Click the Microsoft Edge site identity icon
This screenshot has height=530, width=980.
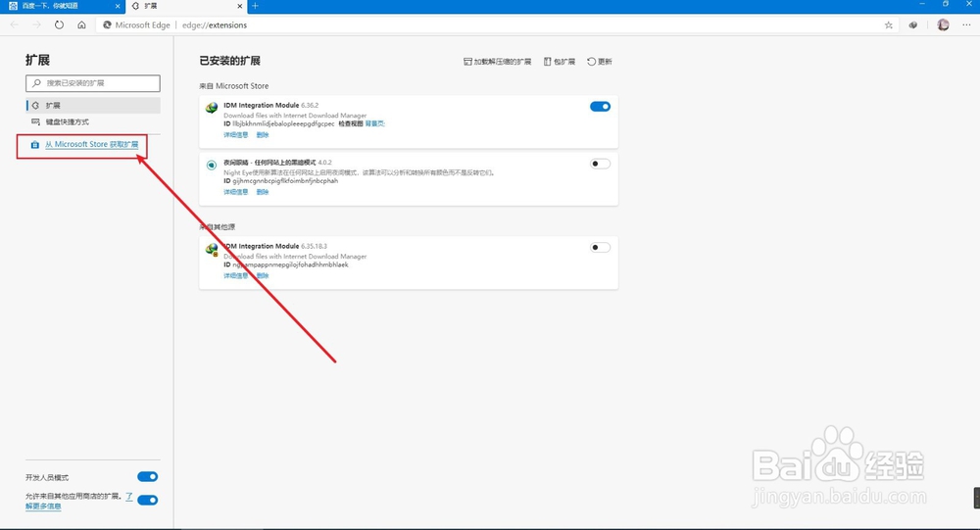(108, 25)
